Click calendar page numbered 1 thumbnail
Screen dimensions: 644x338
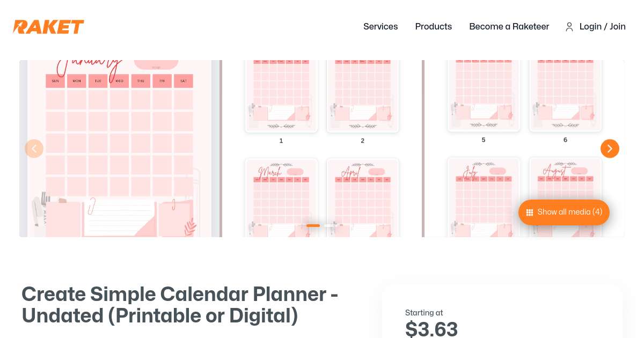(x=281, y=97)
